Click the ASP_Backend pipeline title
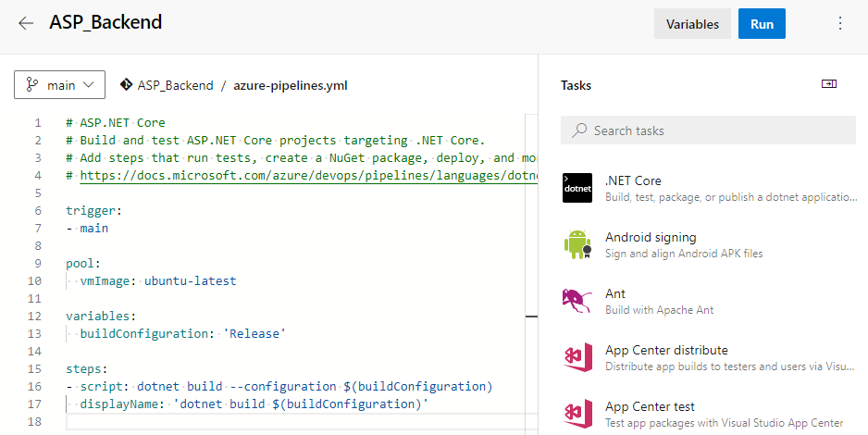 [x=105, y=22]
